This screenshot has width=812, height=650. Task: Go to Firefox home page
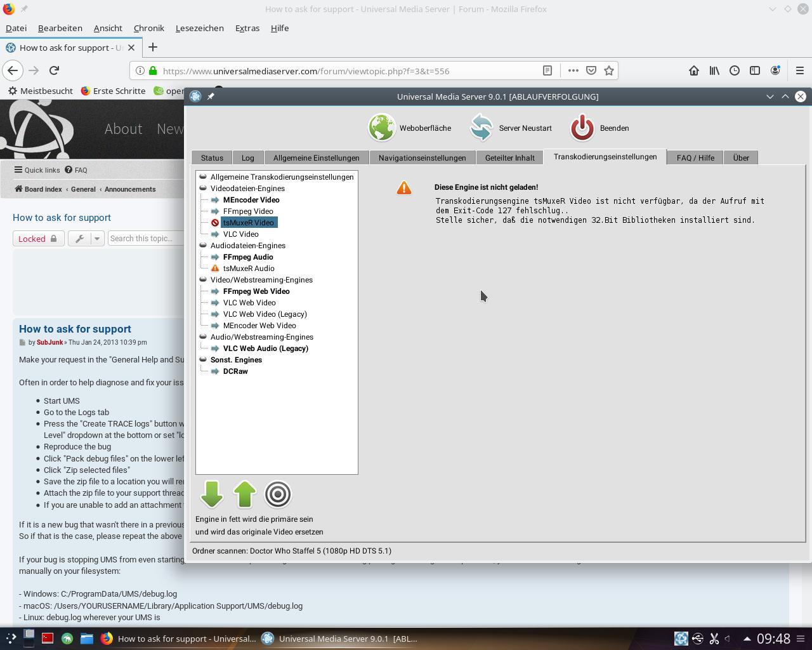[694, 70]
